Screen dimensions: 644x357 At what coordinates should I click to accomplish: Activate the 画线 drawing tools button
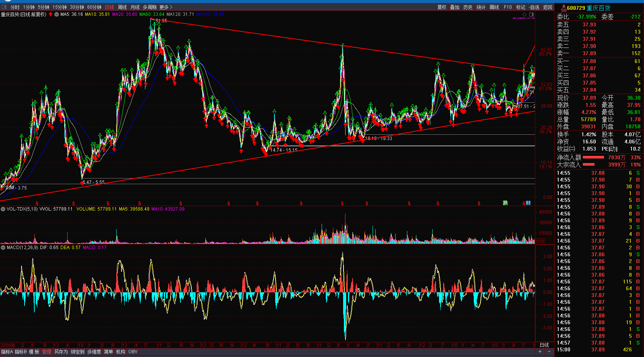[x=495, y=7]
